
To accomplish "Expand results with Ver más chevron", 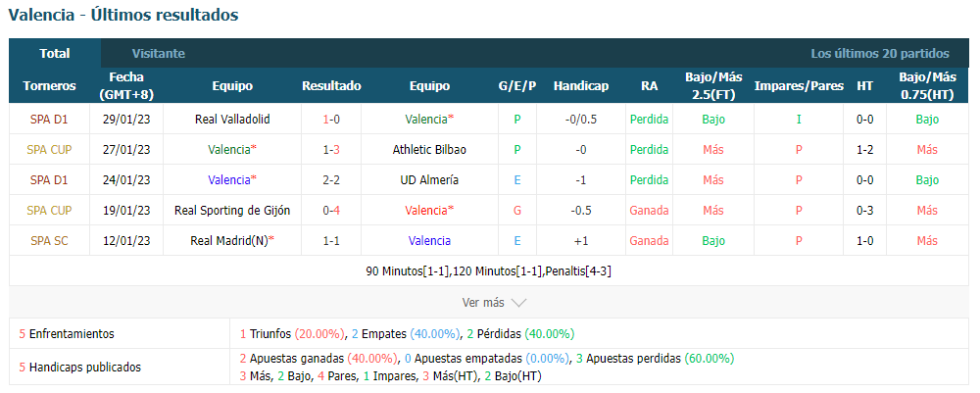I will point(494,303).
